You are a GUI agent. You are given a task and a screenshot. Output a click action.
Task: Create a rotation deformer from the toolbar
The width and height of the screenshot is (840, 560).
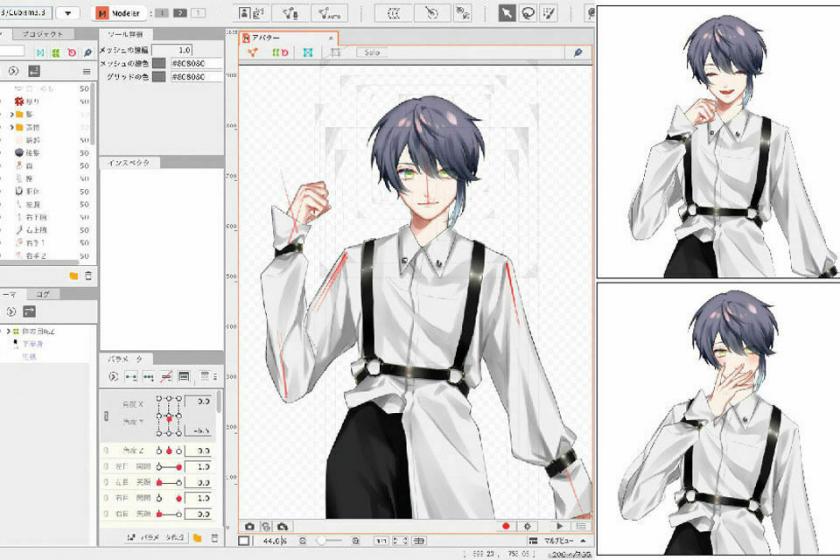point(432,13)
